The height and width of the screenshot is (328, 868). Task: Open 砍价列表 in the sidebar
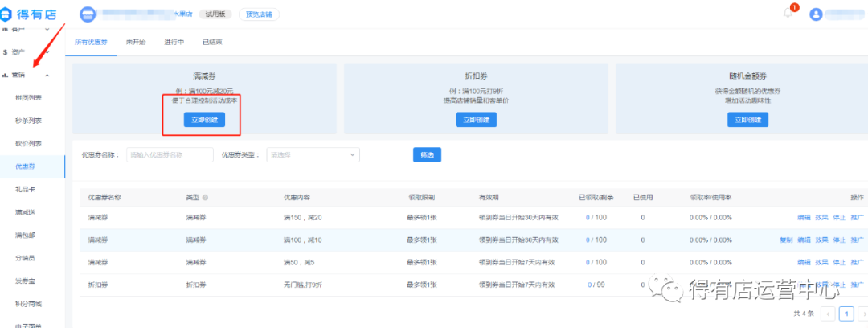tap(29, 143)
